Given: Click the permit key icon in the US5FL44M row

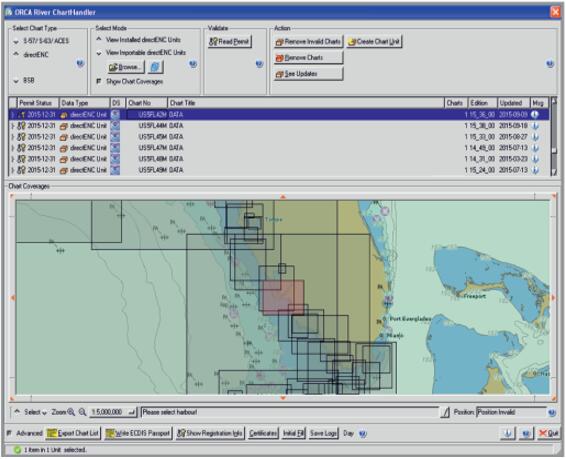Looking at the screenshot, I should point(21,126).
